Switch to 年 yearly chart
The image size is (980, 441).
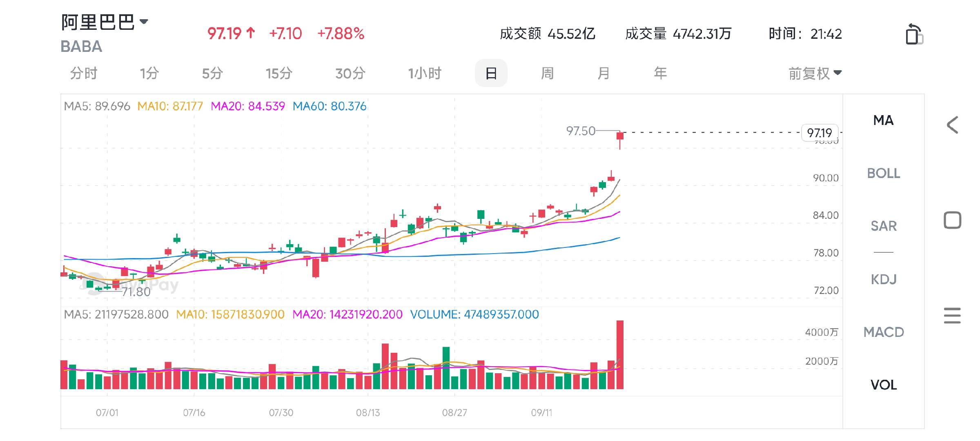(660, 73)
